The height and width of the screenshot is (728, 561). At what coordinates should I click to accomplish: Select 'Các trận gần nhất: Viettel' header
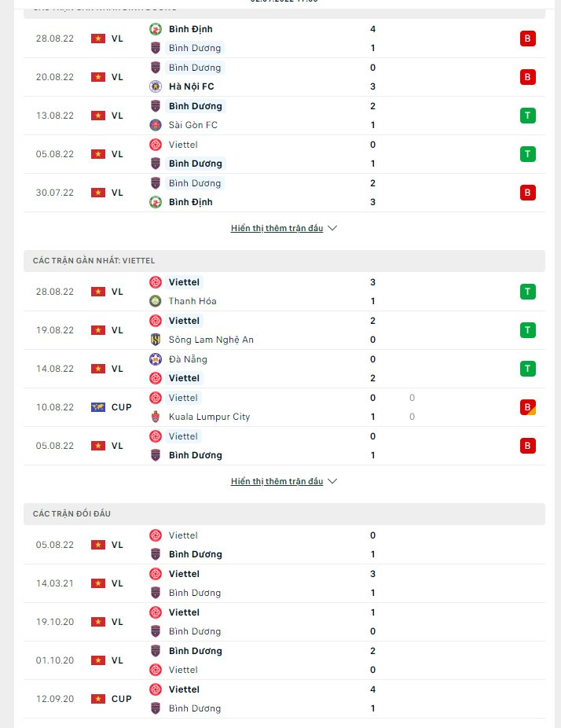94,260
